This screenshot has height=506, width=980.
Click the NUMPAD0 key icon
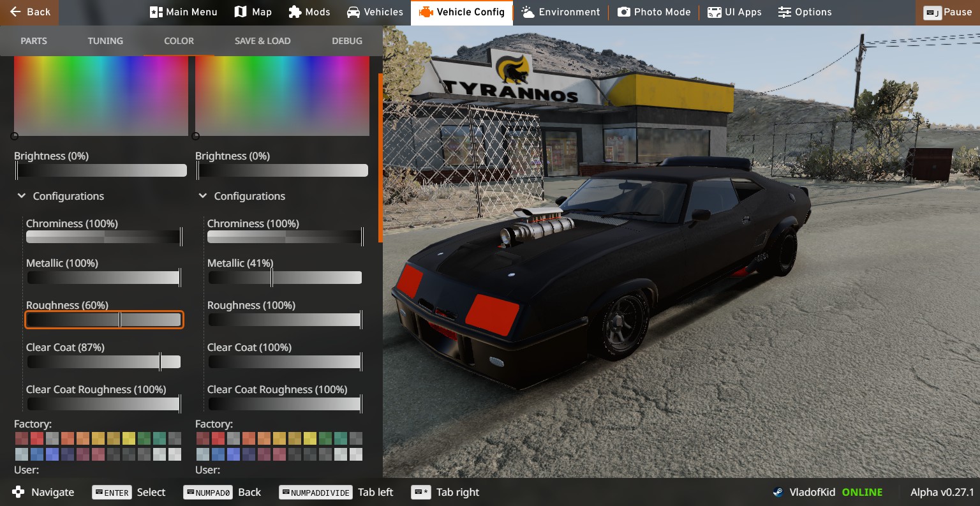[x=207, y=492]
